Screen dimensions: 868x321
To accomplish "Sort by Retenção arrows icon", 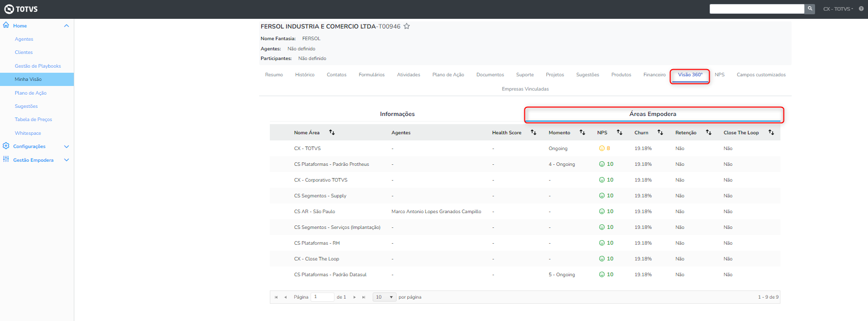I will (709, 132).
